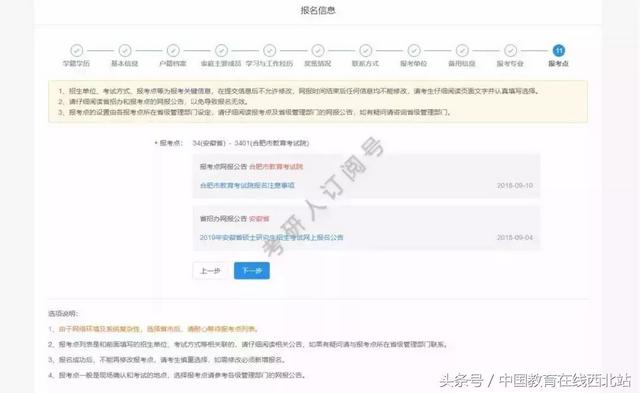The height and width of the screenshot is (393, 640).
Task: Select the 2018-09-10 announcement date
Action: [x=515, y=185]
